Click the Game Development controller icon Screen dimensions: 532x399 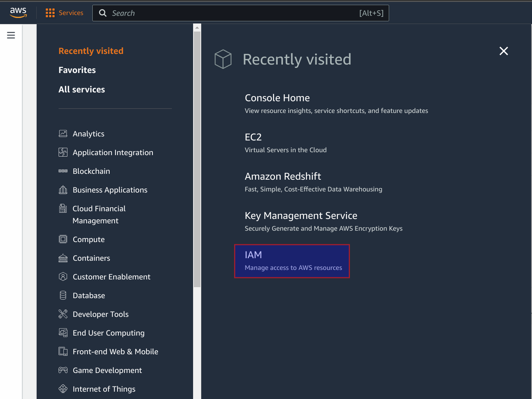63,370
